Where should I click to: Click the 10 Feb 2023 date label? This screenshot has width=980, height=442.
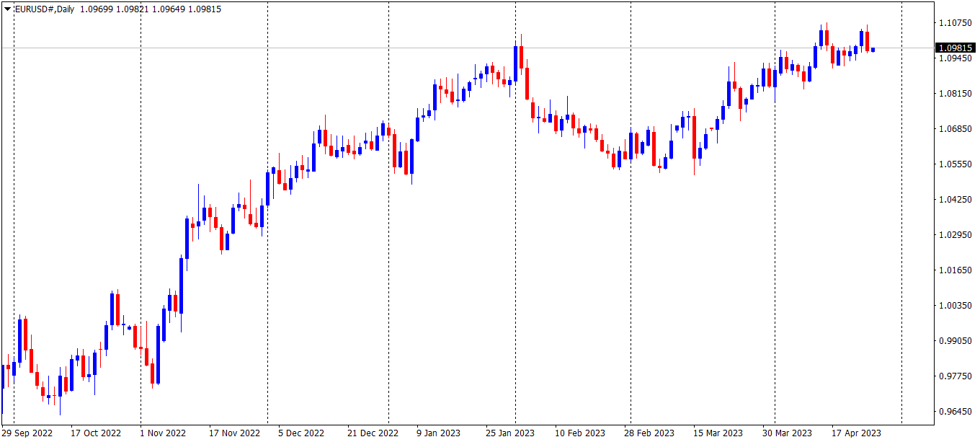pyautogui.click(x=579, y=433)
